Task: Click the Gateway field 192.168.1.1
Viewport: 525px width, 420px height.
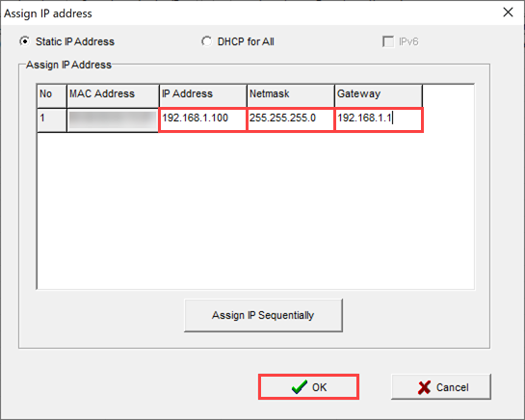Action: (x=379, y=119)
